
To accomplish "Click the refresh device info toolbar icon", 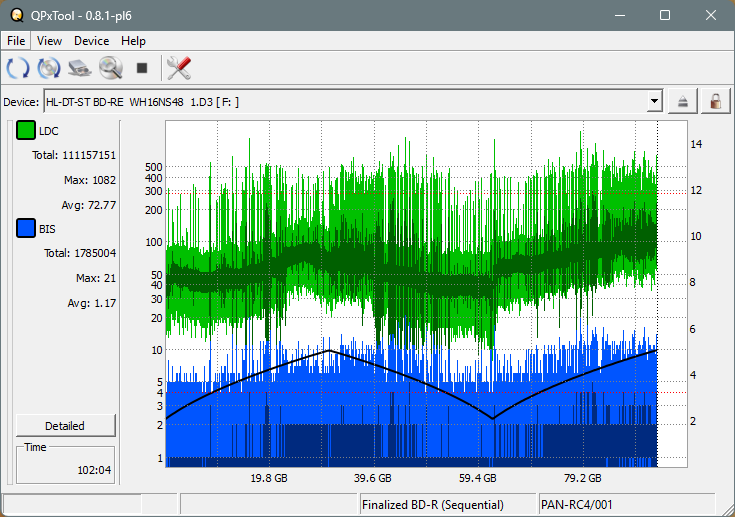I will pos(18,68).
